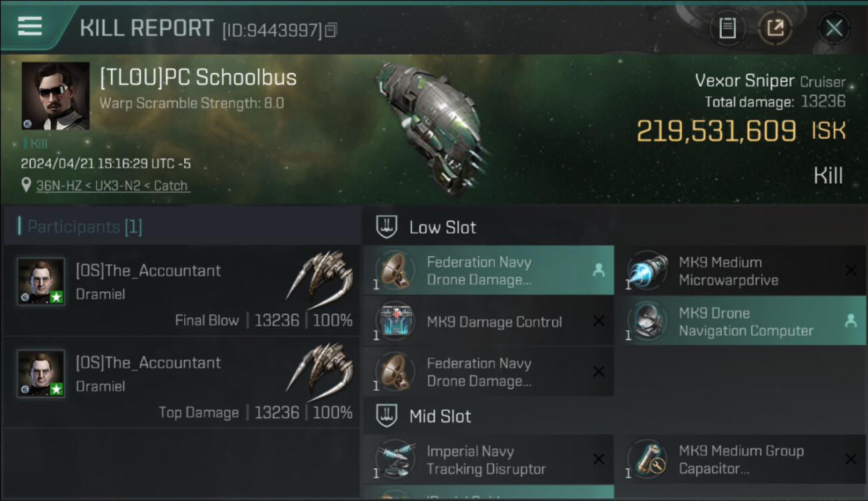Select The_Accountant Top Damage entry
The width and height of the screenshot is (868, 501).
182,383
